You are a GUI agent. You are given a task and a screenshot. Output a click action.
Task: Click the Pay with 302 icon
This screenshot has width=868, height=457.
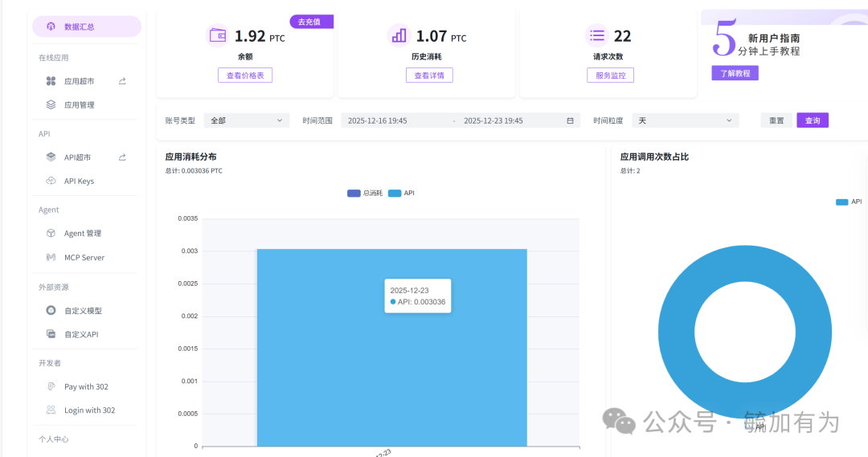click(x=51, y=387)
